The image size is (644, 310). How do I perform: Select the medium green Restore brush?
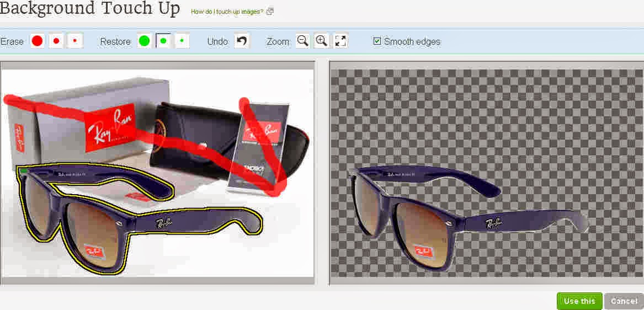pos(163,41)
